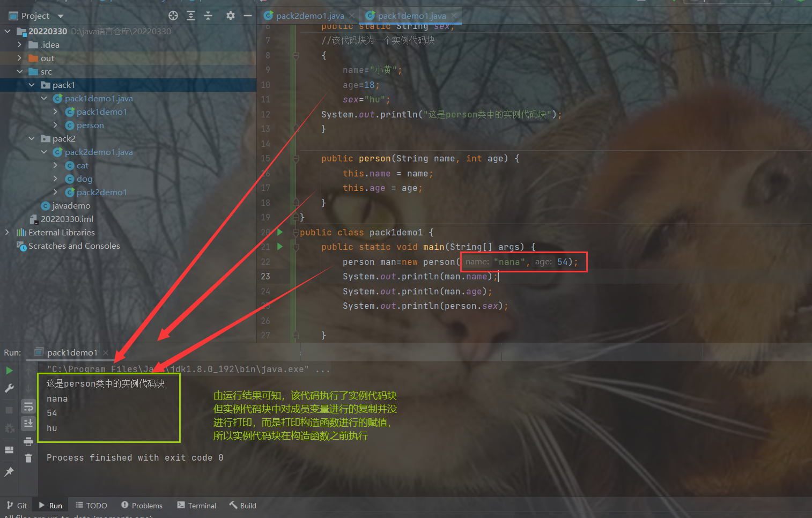The image size is (812, 518).
Task: Click the Stop square in Run panel
Action: pos(9,410)
